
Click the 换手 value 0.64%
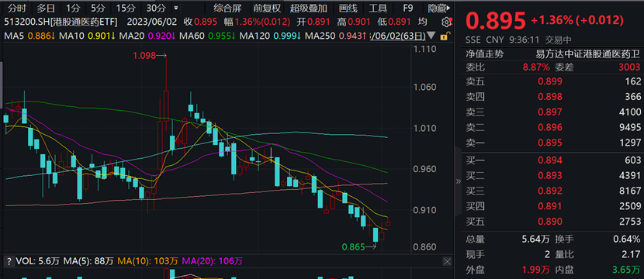point(627,239)
